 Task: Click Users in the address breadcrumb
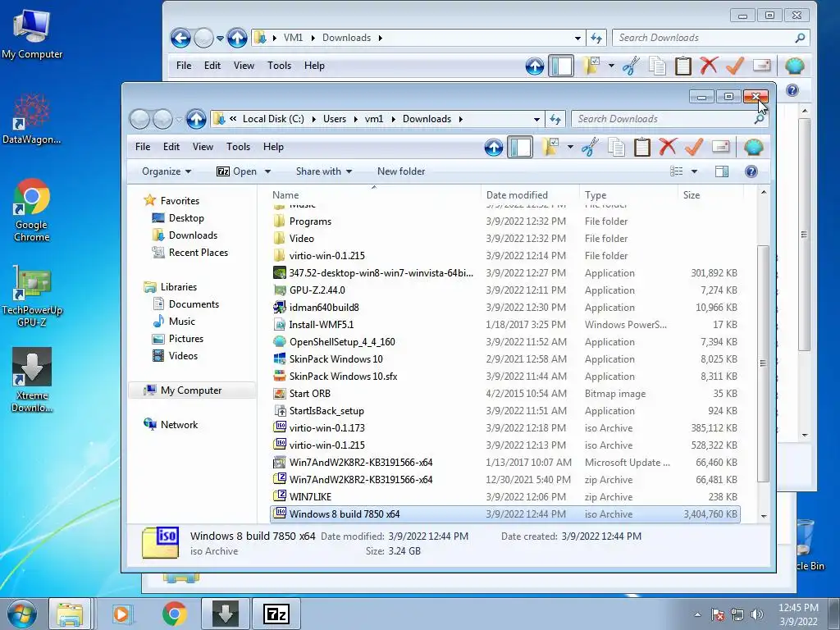point(335,119)
